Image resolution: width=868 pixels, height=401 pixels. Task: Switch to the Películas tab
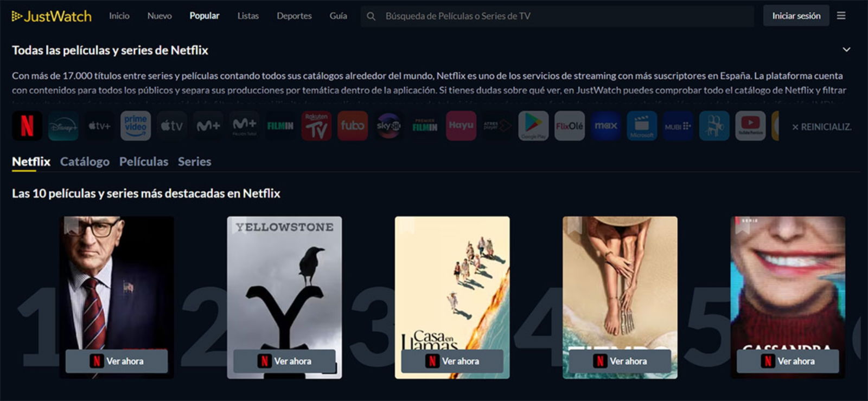pyautogui.click(x=144, y=161)
